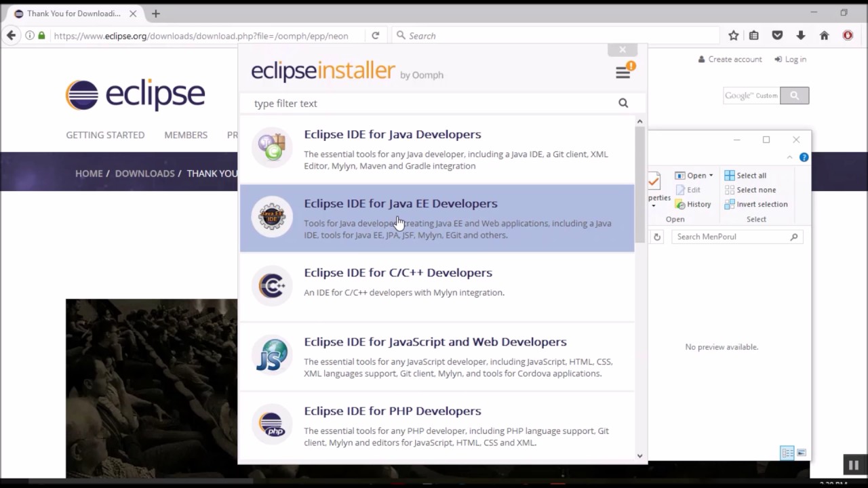Open the Eclipse Installer hamburger menu
868x488 pixels.
click(623, 73)
